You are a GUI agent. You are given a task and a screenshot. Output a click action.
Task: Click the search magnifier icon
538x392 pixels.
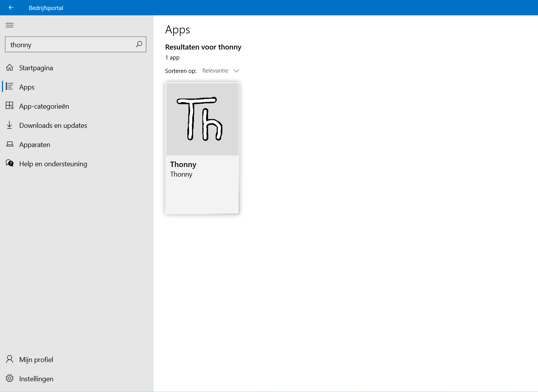coord(139,44)
